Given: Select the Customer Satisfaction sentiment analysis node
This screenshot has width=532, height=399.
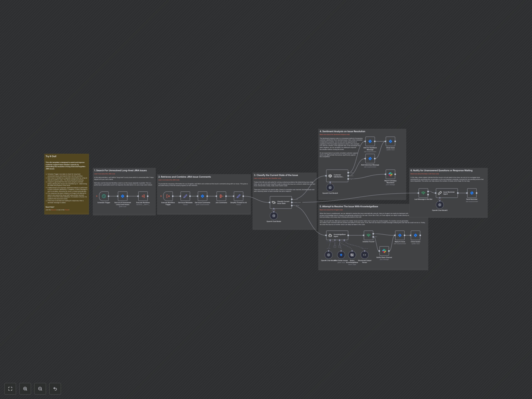Looking at the screenshot, I should [337, 176].
